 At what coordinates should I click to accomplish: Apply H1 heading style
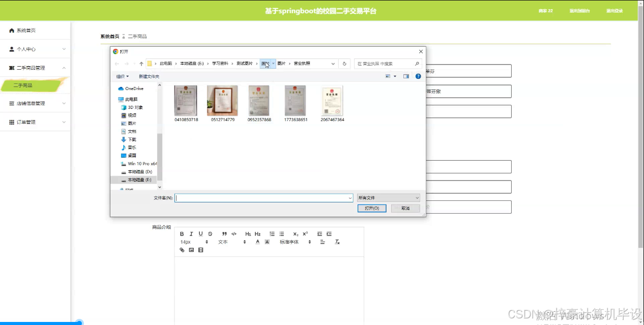coord(248,234)
